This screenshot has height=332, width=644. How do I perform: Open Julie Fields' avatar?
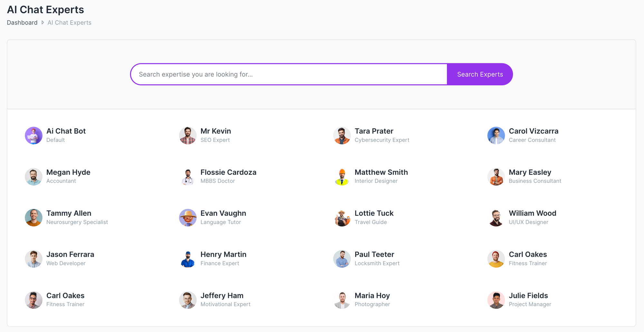(x=496, y=300)
